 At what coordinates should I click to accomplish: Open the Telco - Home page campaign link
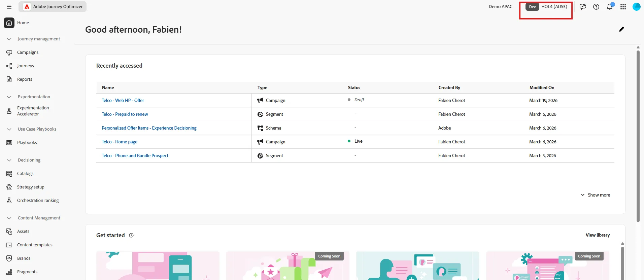coord(120,142)
